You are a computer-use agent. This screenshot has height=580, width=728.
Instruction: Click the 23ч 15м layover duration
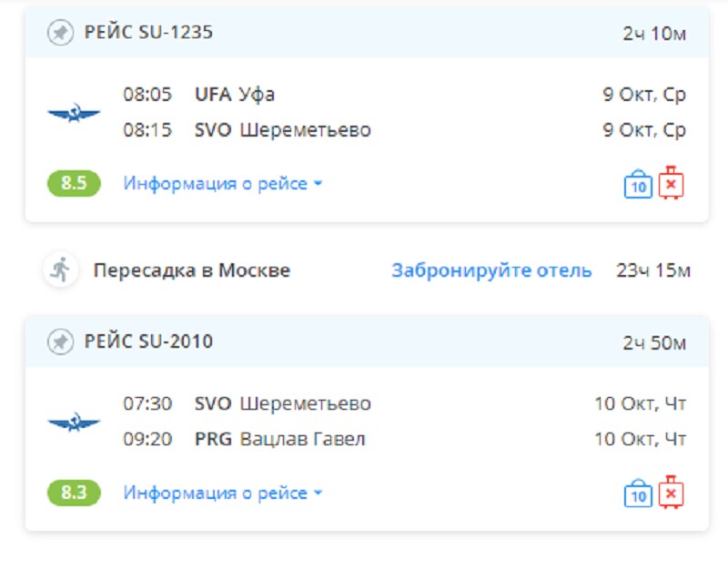coord(653,270)
